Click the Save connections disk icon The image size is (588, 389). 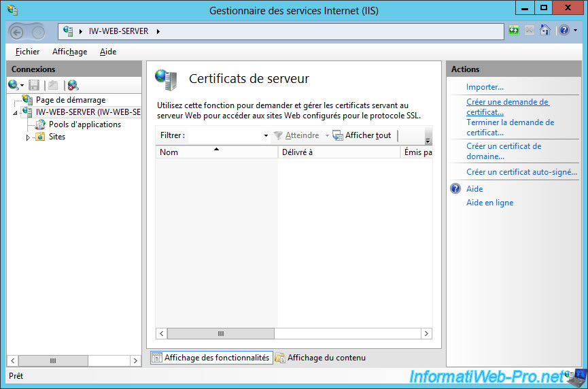click(x=34, y=85)
